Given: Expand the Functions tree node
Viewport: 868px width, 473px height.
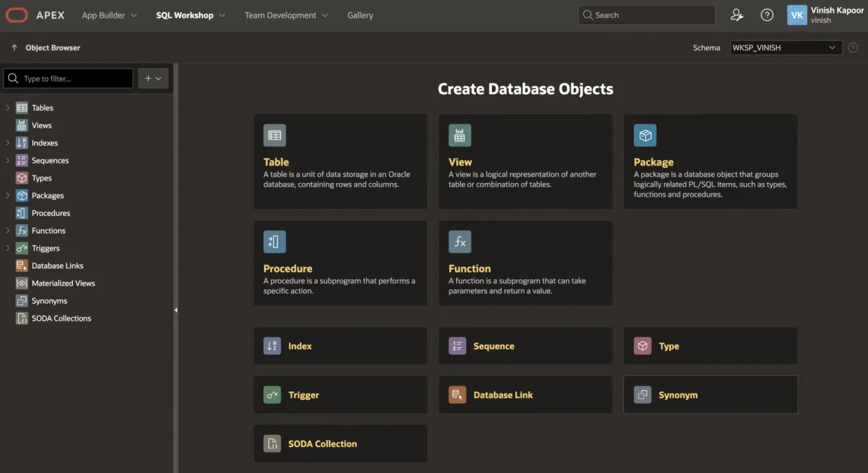Looking at the screenshot, I should (8, 231).
